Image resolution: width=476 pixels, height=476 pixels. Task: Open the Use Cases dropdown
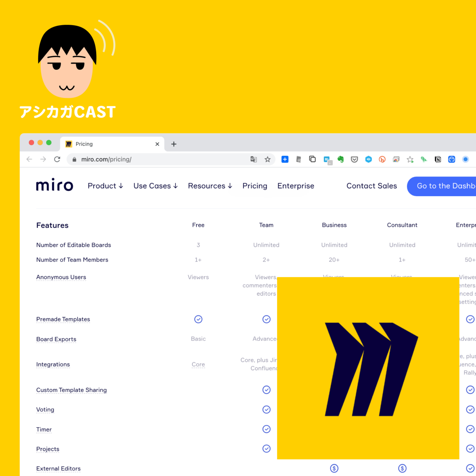pos(155,186)
